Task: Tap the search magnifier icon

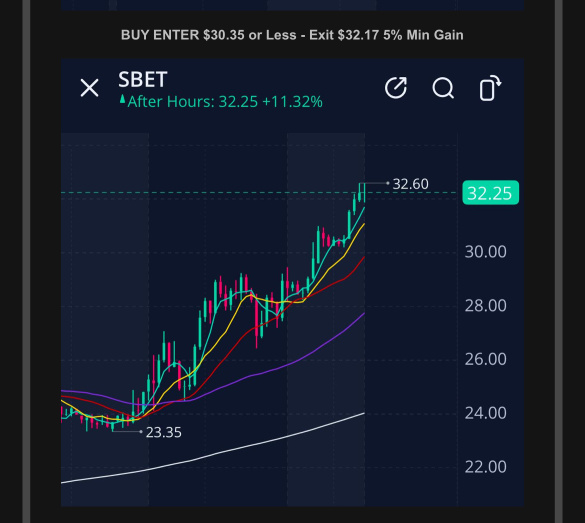Action: (443, 88)
